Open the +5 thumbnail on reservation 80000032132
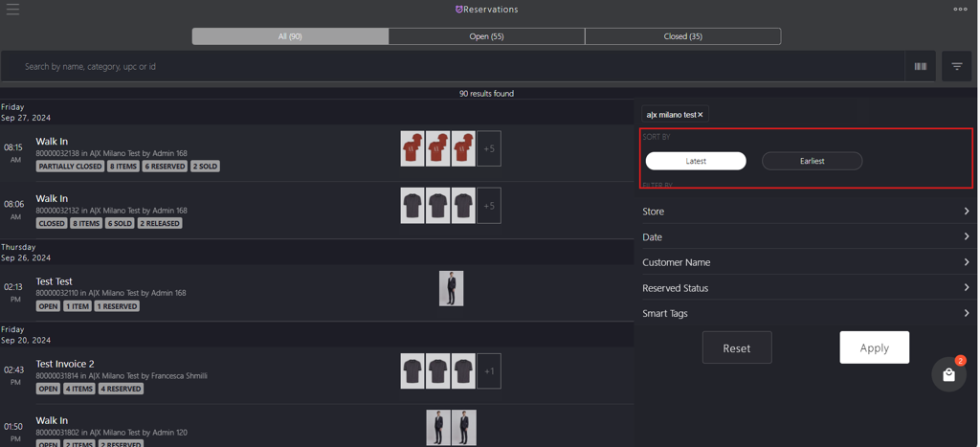The image size is (980, 447). (489, 206)
